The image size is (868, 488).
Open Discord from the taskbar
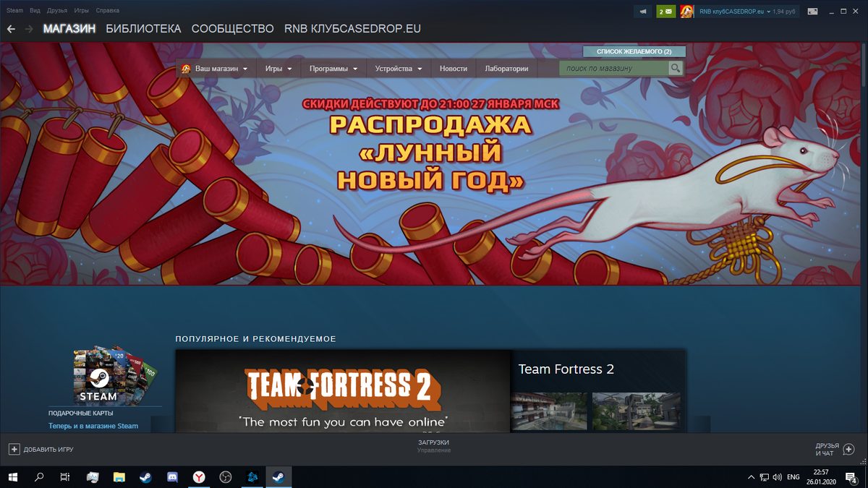(172, 477)
